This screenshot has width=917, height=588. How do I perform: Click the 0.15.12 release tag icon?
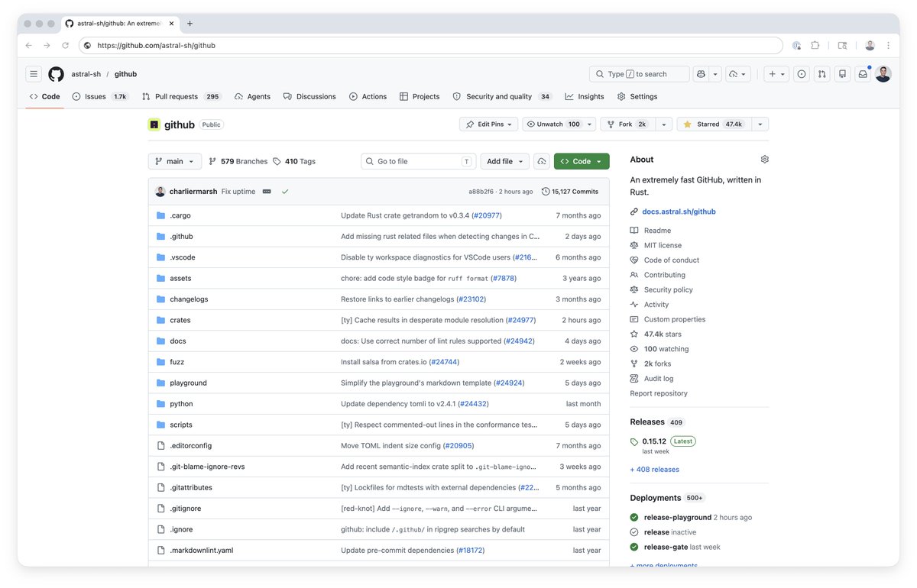click(x=634, y=441)
